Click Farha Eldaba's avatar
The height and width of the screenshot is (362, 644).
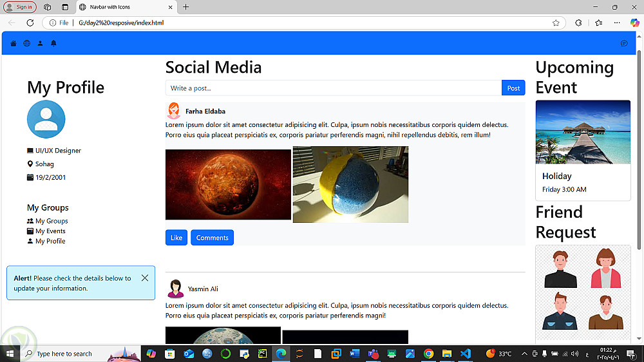click(x=174, y=111)
